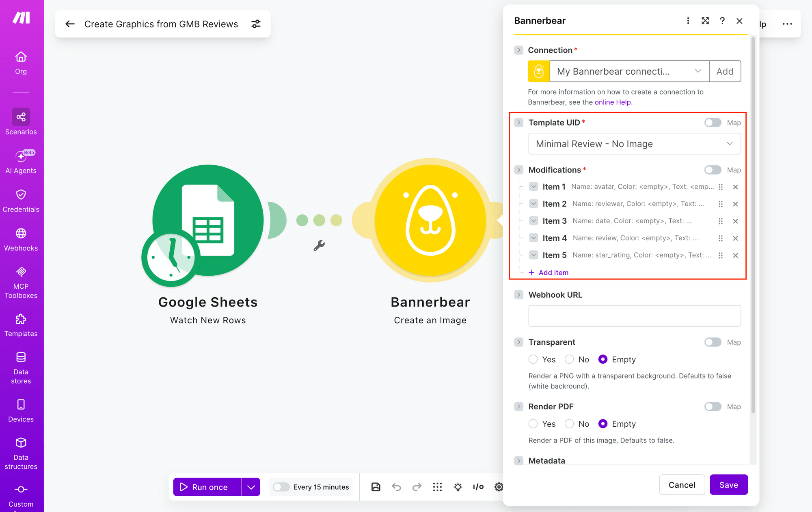Select No for Render PDF
This screenshot has width=812, height=512.
tap(569, 424)
